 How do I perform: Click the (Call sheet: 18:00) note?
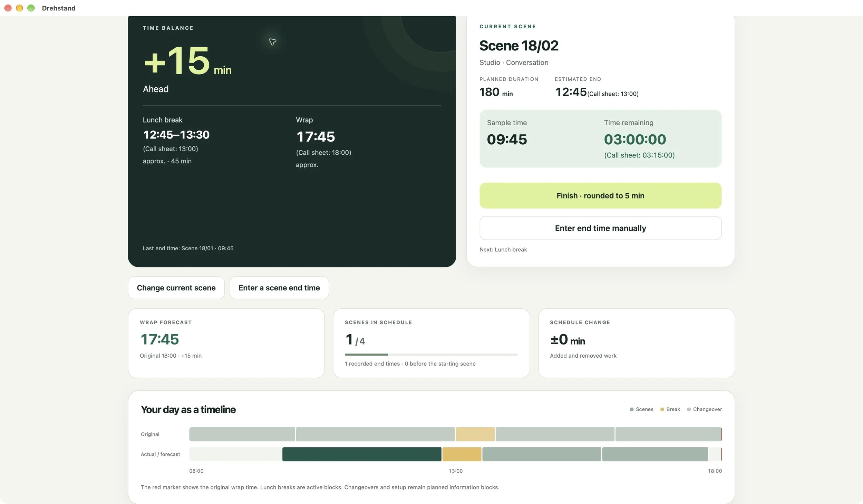pyautogui.click(x=323, y=153)
